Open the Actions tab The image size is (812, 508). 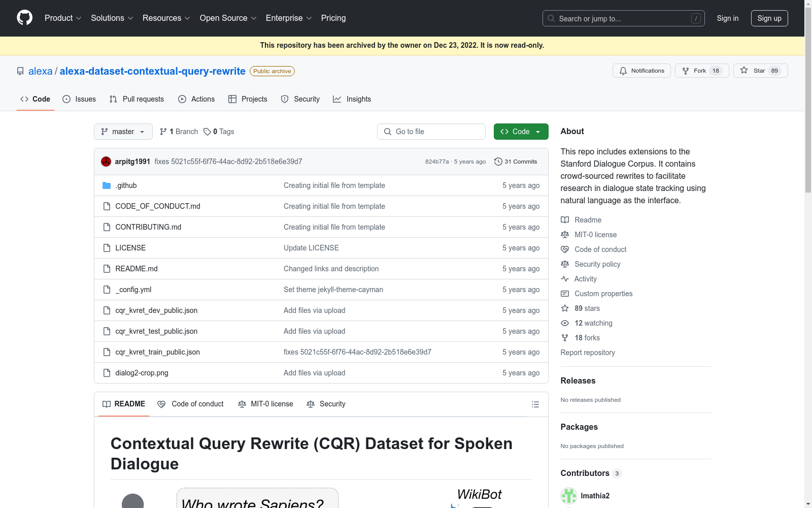[196, 99]
